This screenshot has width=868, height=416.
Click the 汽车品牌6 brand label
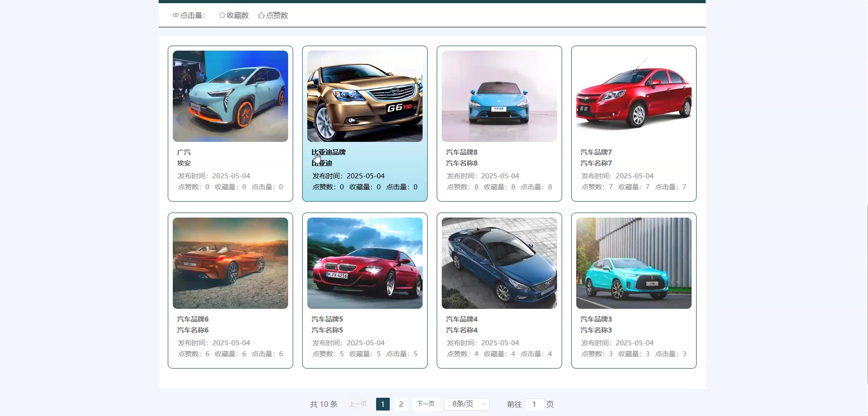pos(193,319)
